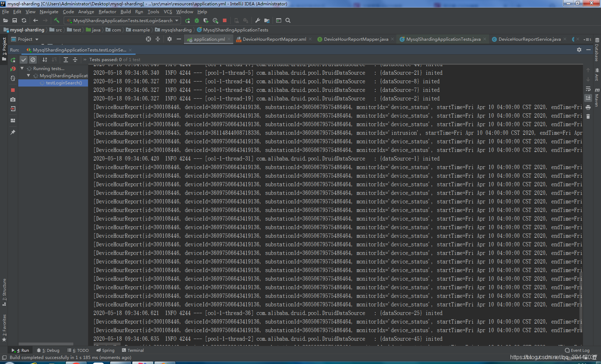This screenshot has width=601, height=364.
Task: Close the Run tab testLoginSe...
Action: pos(130,50)
